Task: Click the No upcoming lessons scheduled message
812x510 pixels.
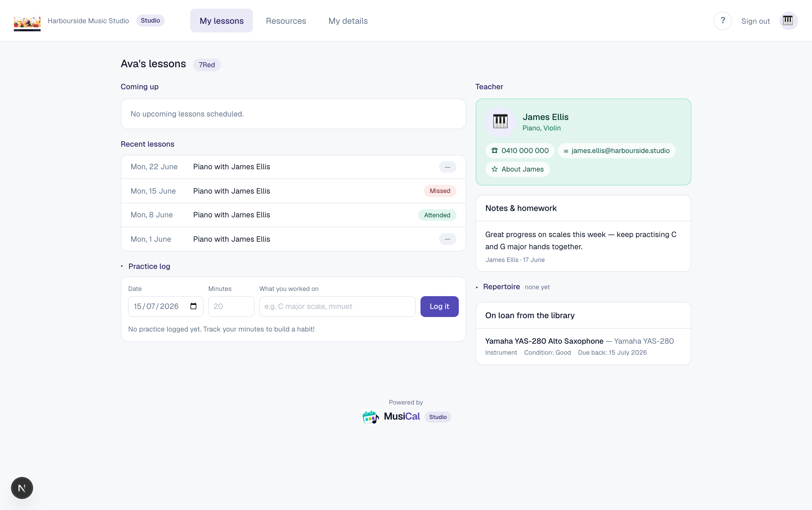Action: 187,114
